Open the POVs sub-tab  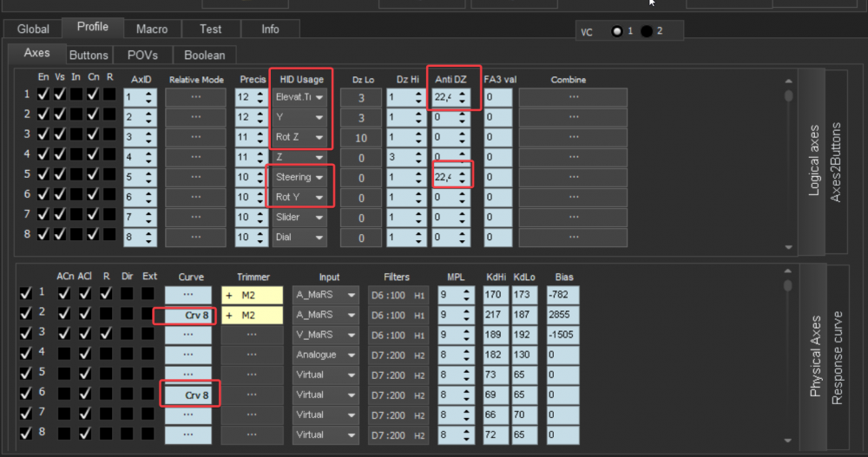tap(142, 55)
